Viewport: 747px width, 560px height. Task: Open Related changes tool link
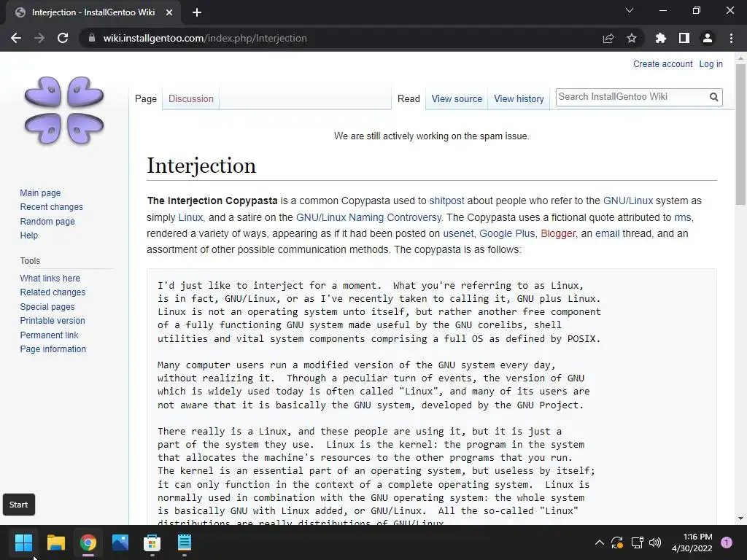pyautogui.click(x=53, y=292)
